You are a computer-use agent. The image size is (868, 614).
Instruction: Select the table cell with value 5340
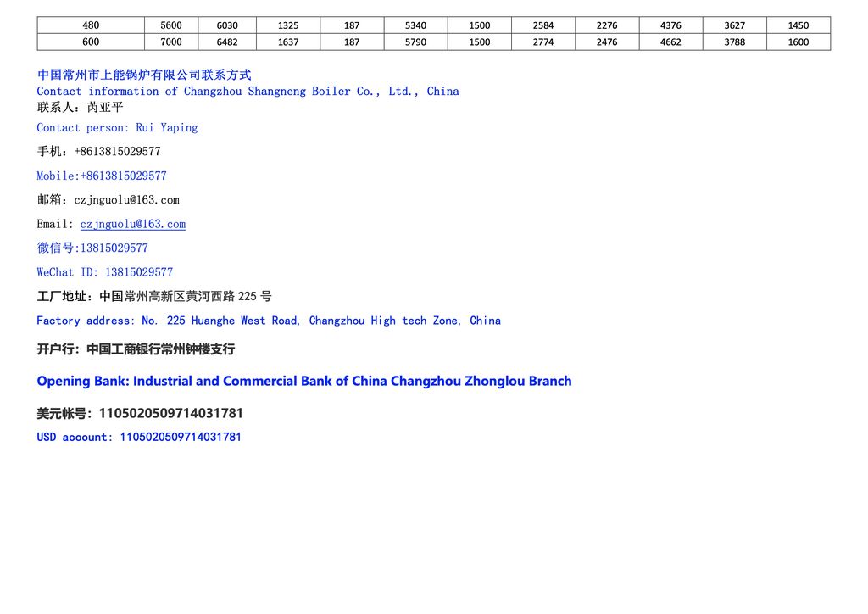point(415,25)
